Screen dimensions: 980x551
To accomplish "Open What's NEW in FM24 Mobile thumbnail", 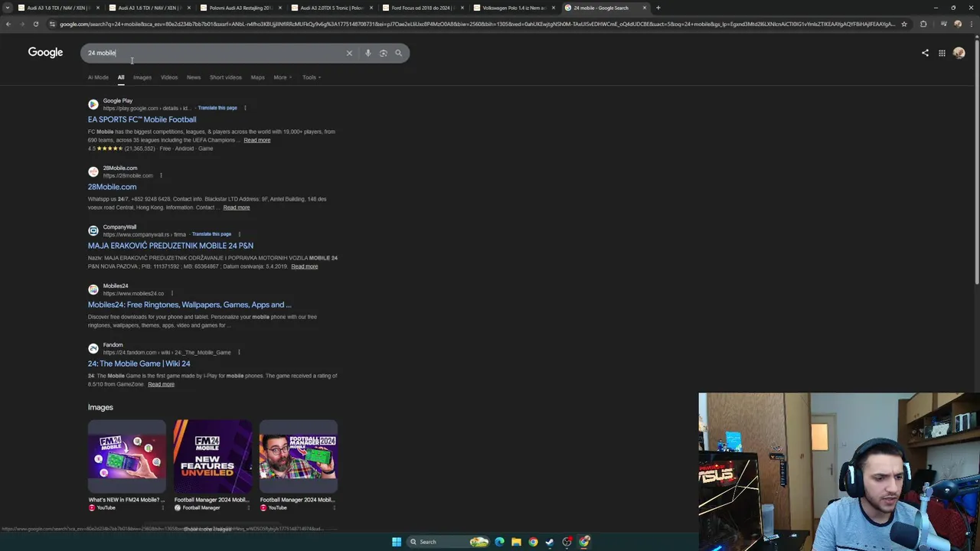I will tap(126, 456).
